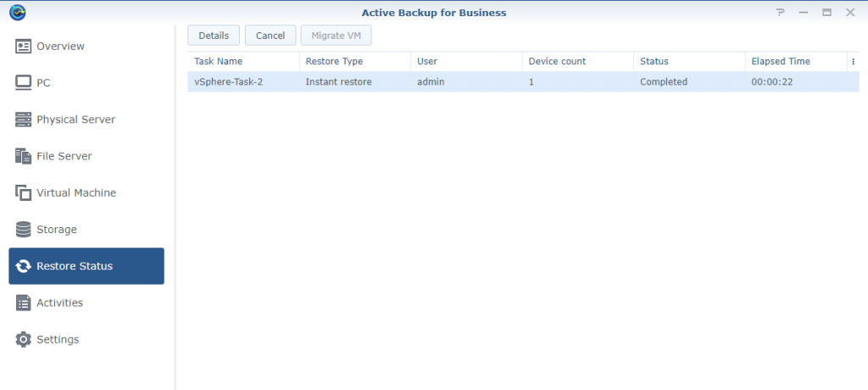
Task: Sort by the Task Name column
Action: click(x=219, y=61)
